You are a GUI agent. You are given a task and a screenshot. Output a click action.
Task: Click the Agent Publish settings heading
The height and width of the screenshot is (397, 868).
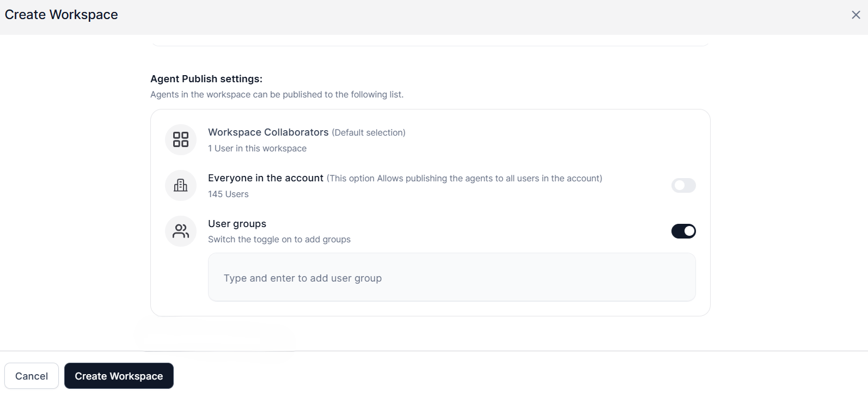206,79
